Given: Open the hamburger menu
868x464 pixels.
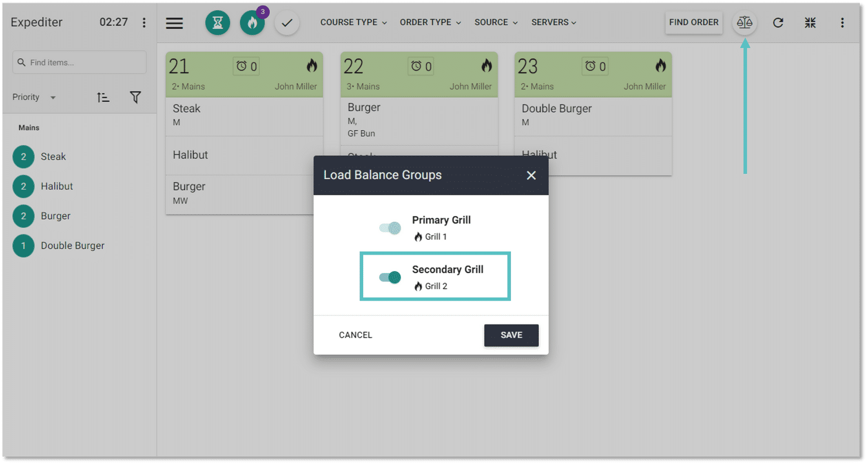Looking at the screenshot, I should pyautogui.click(x=175, y=23).
